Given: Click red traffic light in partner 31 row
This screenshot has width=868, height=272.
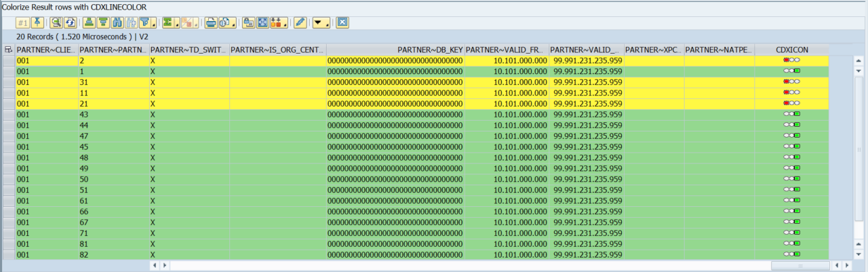Looking at the screenshot, I should (787, 82).
